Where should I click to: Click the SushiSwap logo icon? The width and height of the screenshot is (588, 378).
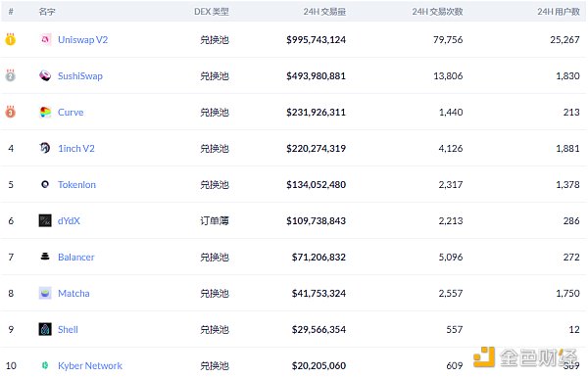45,75
